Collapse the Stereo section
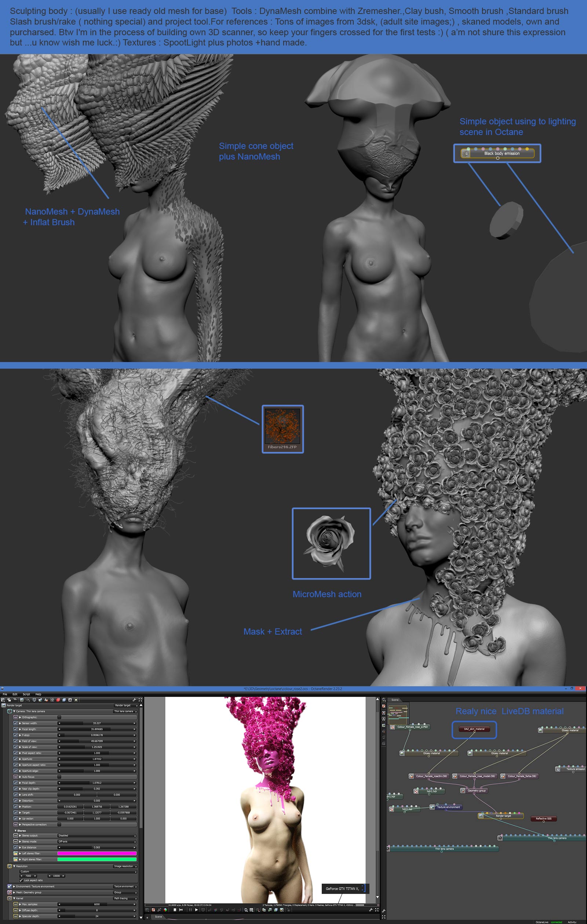This screenshot has width=587, height=924. [15, 830]
